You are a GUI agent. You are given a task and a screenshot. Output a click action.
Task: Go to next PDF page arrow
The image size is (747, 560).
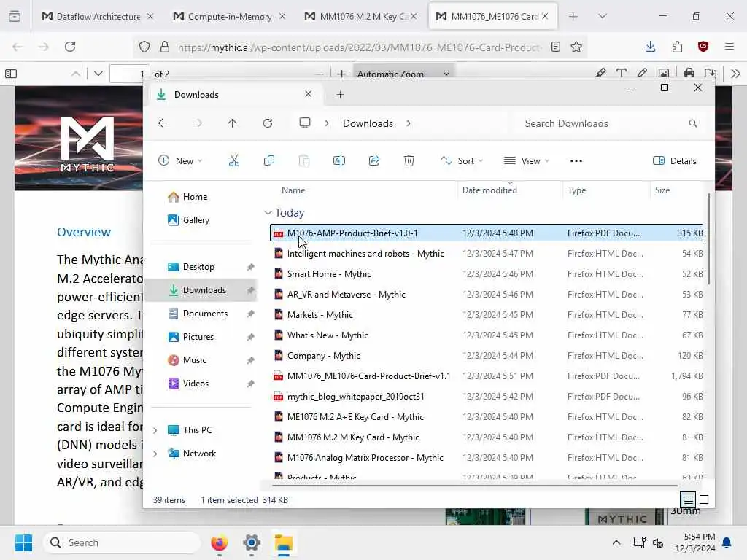click(98, 74)
